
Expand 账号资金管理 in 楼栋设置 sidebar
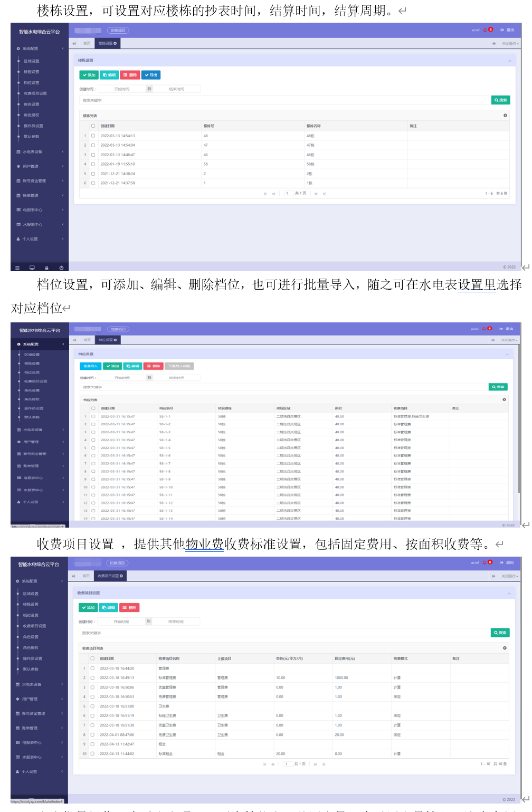point(40,181)
